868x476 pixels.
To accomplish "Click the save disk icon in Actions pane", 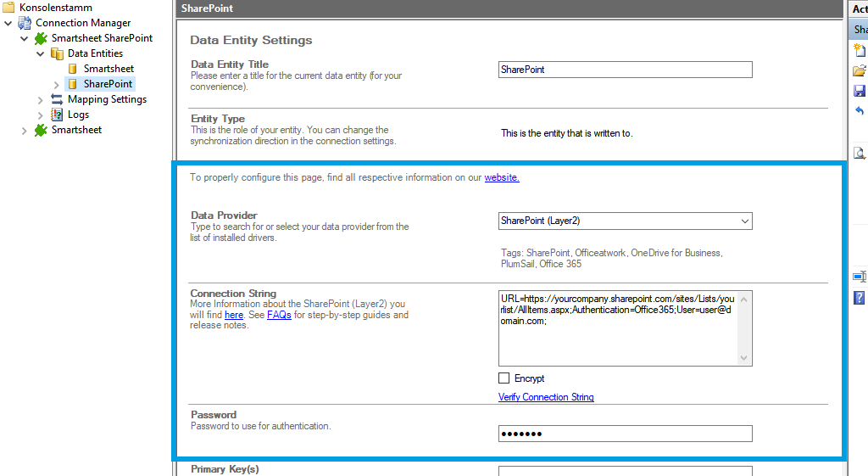I will tap(860, 91).
